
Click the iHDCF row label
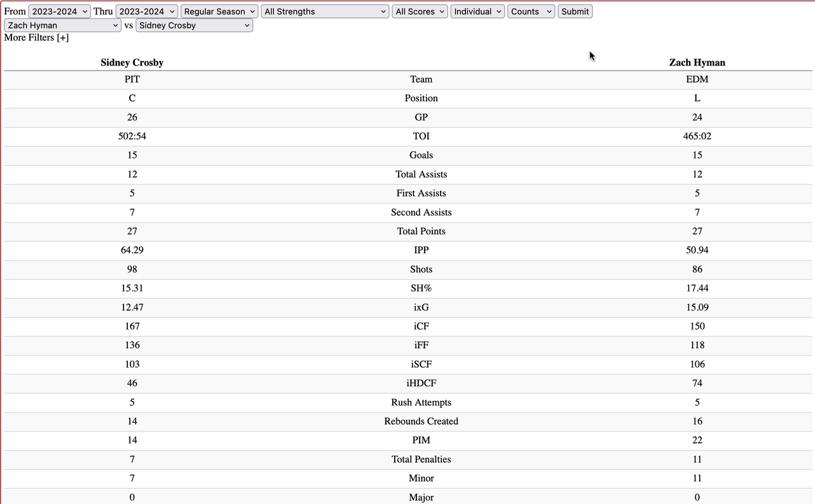(x=421, y=383)
